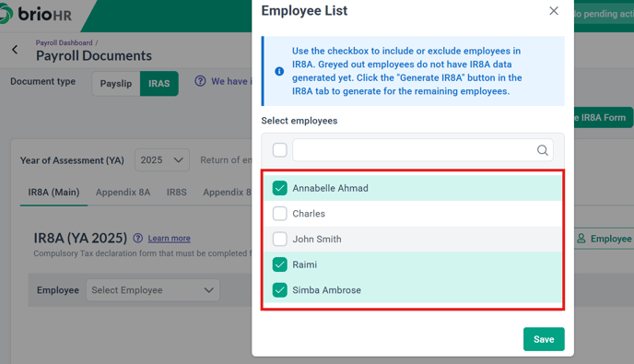Viewport: 634px width, 364px height.
Task: Tick the John Smith checkbox
Action: (280, 239)
